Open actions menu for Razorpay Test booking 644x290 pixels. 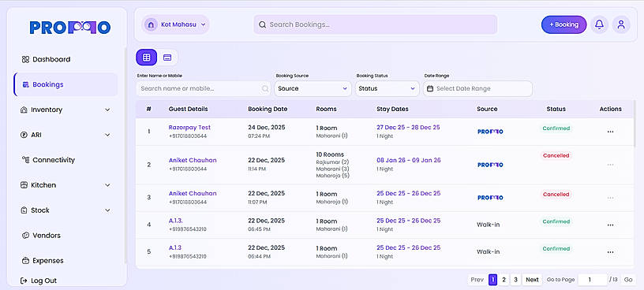610,132
